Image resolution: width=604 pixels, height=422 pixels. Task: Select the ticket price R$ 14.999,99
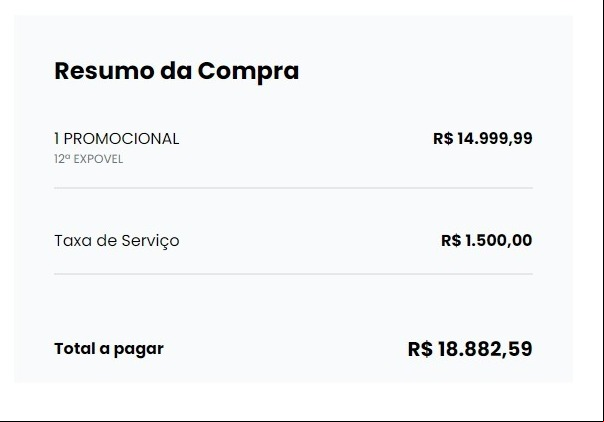[x=483, y=139]
